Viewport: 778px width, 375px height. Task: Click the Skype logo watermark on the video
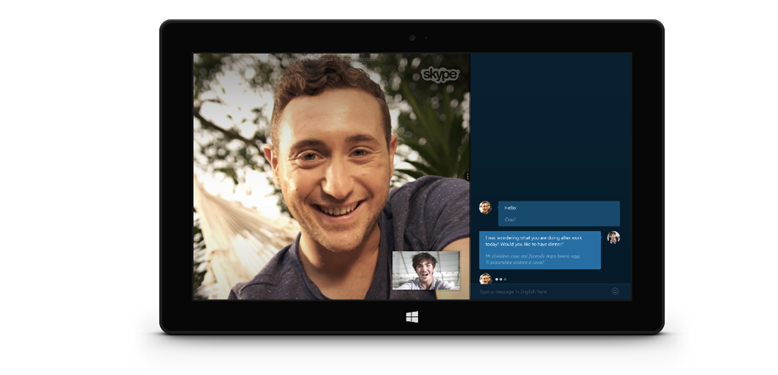(x=441, y=74)
